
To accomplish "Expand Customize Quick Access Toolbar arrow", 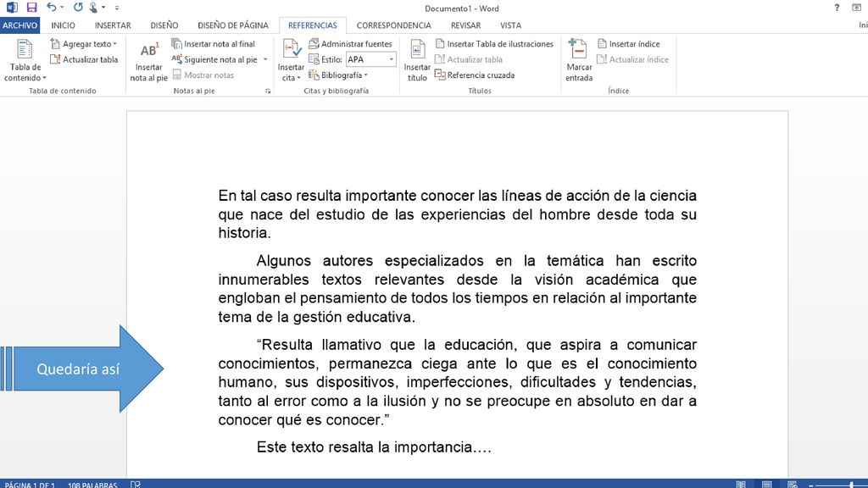I will 117,8.
